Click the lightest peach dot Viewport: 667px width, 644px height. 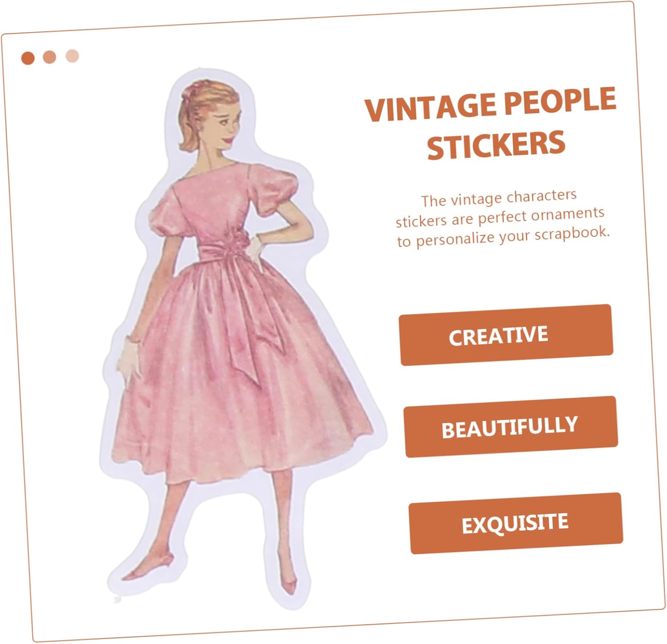(x=72, y=56)
